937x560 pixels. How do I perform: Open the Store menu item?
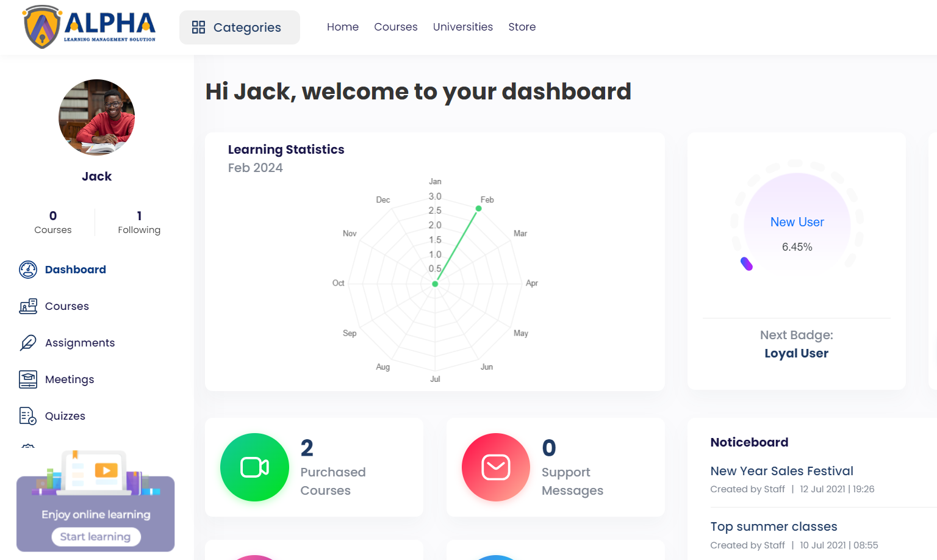coord(522,27)
